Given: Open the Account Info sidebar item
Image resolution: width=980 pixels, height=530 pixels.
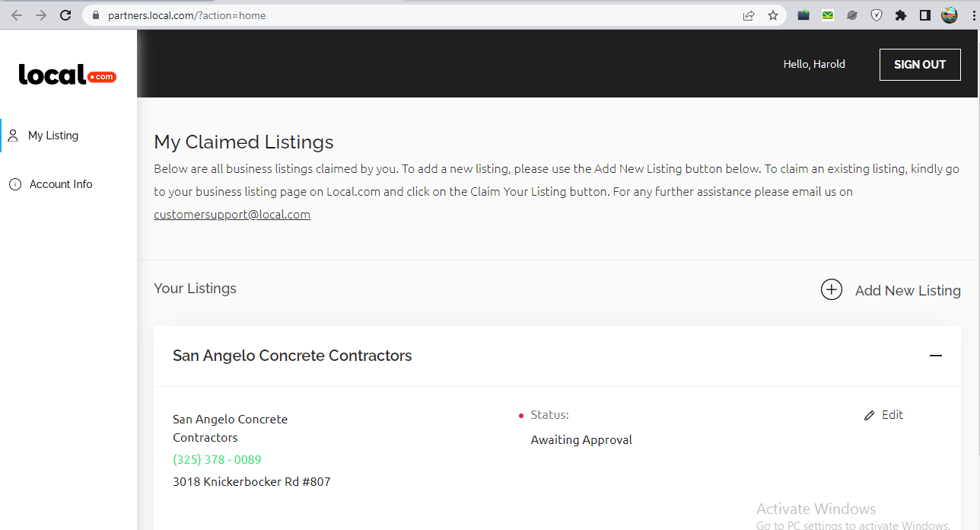Looking at the screenshot, I should (61, 184).
